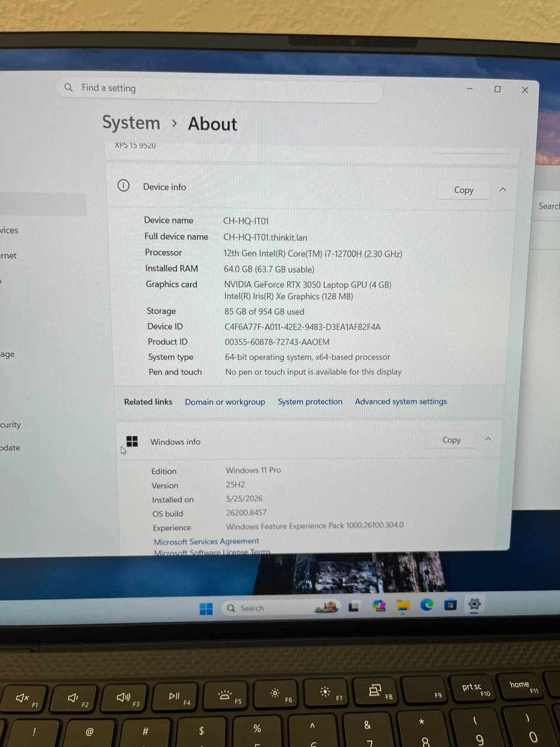This screenshot has width=560, height=747.
Task: Copy the Device info details
Action: tap(464, 190)
